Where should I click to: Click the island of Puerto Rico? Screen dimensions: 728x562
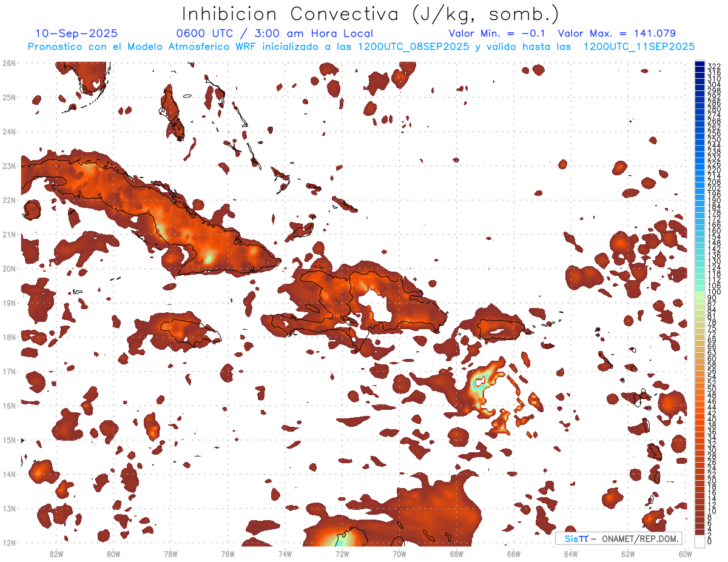coord(504,329)
